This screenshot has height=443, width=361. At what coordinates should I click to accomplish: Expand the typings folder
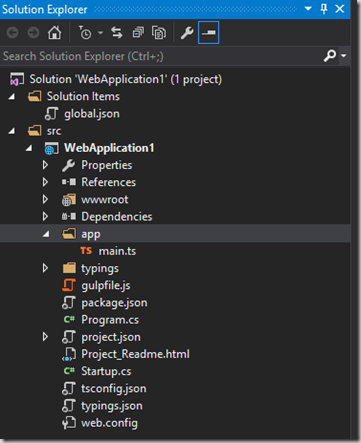click(x=45, y=268)
